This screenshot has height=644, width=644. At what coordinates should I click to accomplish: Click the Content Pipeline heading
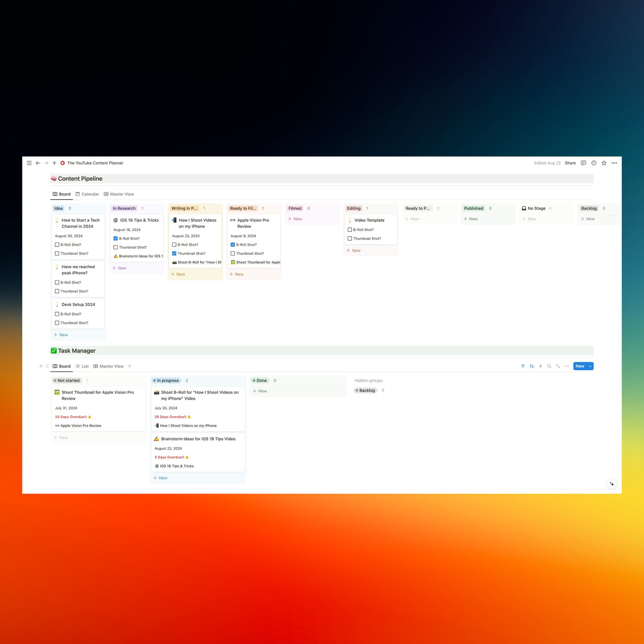point(80,179)
